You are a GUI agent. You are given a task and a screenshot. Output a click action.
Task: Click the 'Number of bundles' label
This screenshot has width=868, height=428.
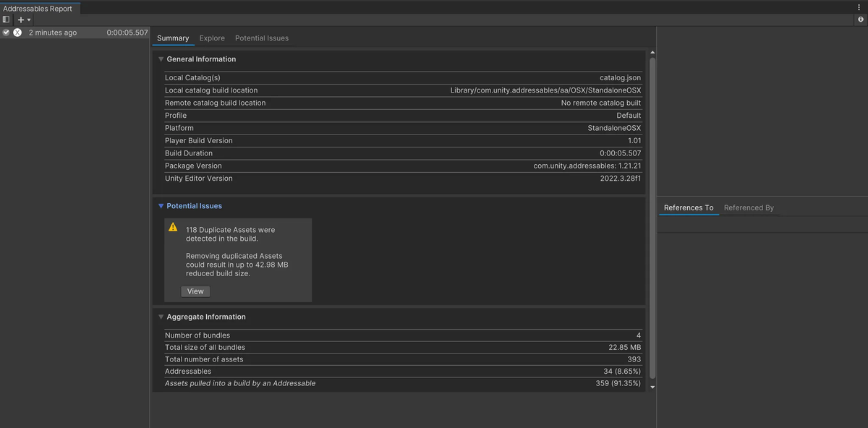197,335
